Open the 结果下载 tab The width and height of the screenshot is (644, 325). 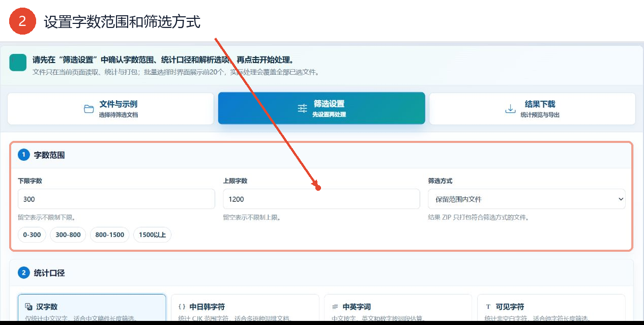point(532,108)
